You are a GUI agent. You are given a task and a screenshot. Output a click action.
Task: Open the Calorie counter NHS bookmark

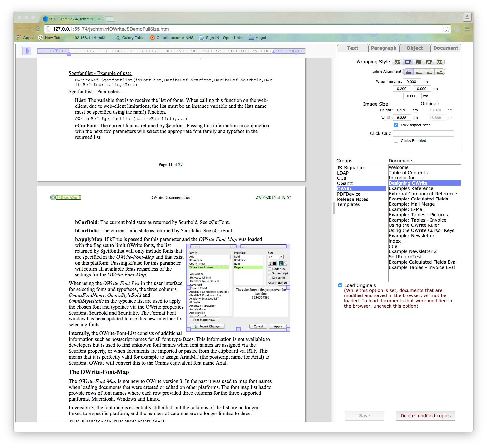pyautogui.click(x=172, y=38)
